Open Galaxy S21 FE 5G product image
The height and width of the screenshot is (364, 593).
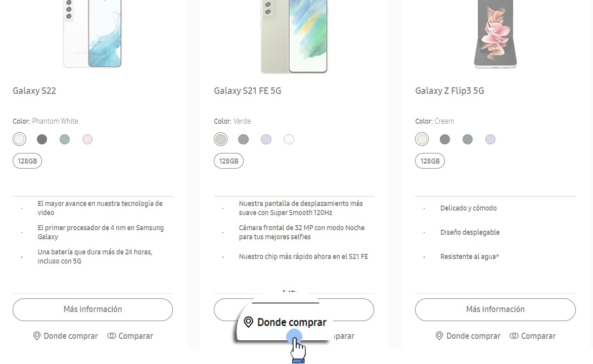(294, 35)
